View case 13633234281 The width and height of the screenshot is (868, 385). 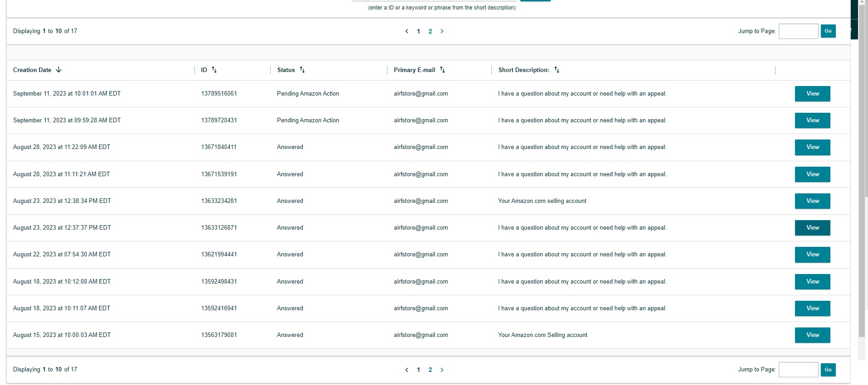pyautogui.click(x=812, y=201)
